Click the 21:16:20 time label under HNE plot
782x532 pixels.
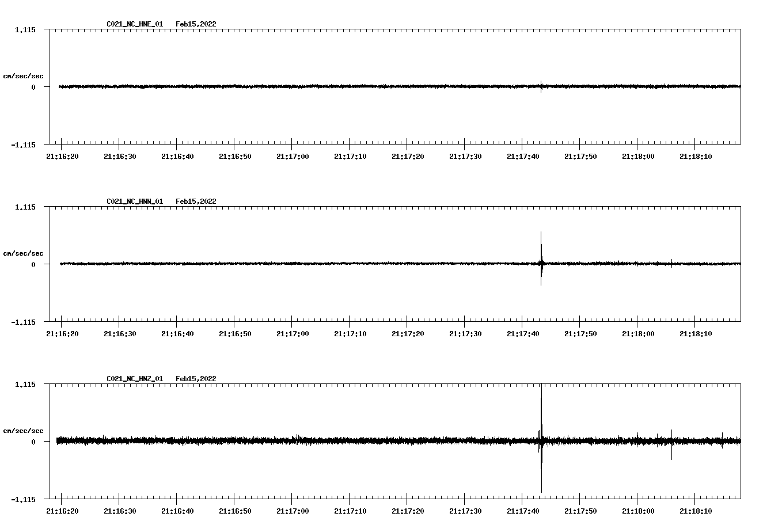(62, 157)
